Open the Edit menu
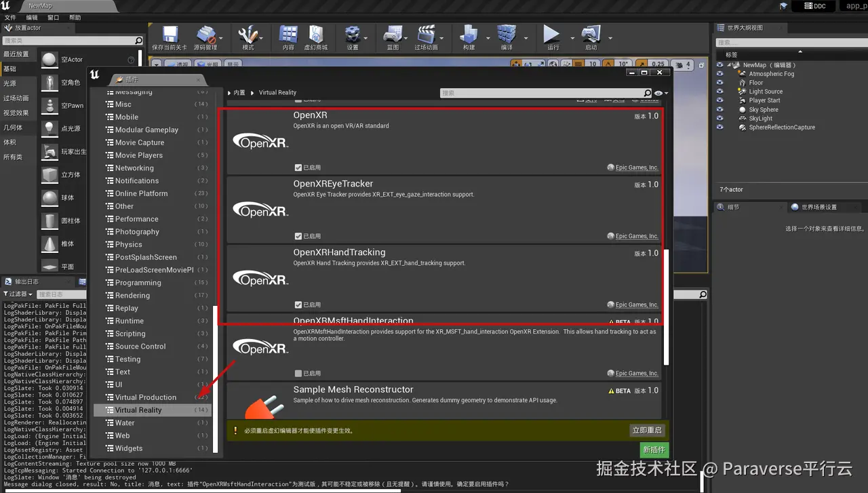 coord(32,17)
